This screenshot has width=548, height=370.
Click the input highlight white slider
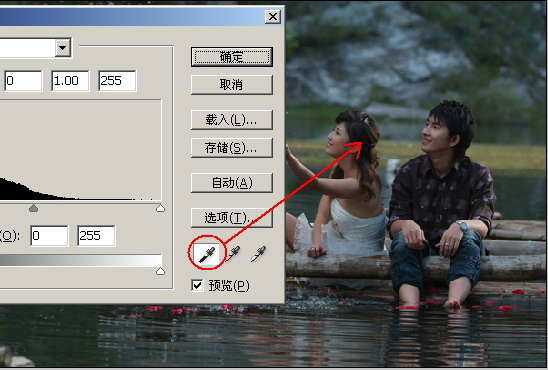click(x=160, y=209)
